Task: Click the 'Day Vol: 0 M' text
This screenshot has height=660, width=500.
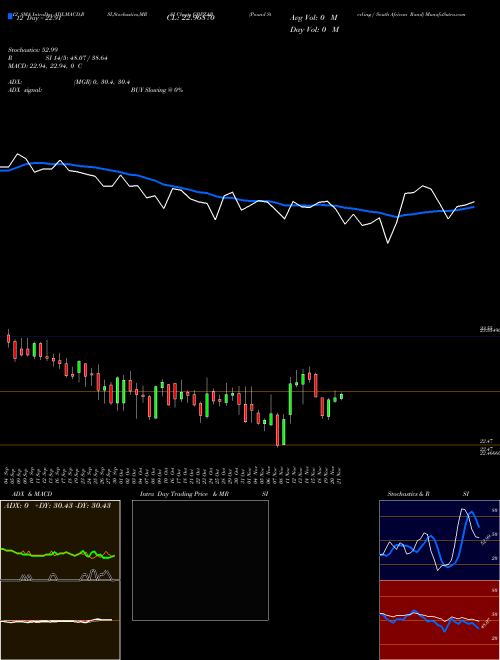Action: coord(314,29)
